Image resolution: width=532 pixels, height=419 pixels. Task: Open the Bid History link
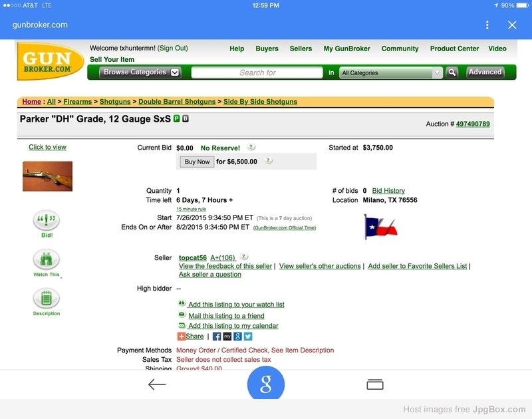388,191
